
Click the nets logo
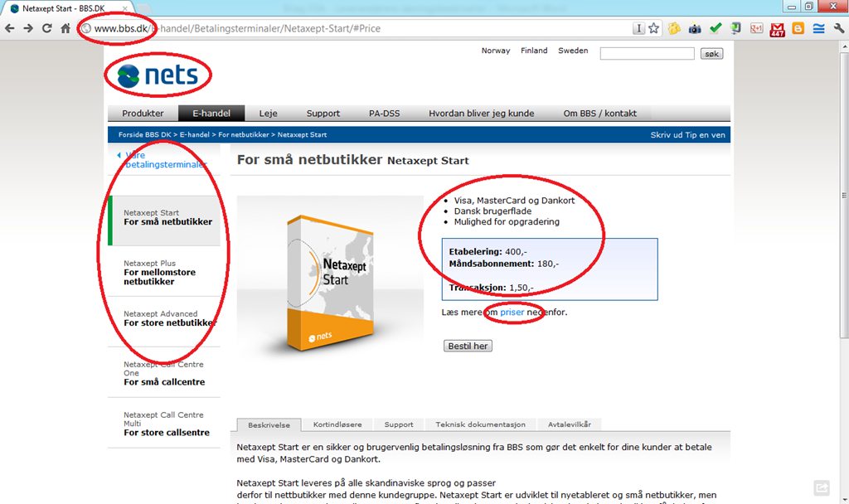pos(158,75)
